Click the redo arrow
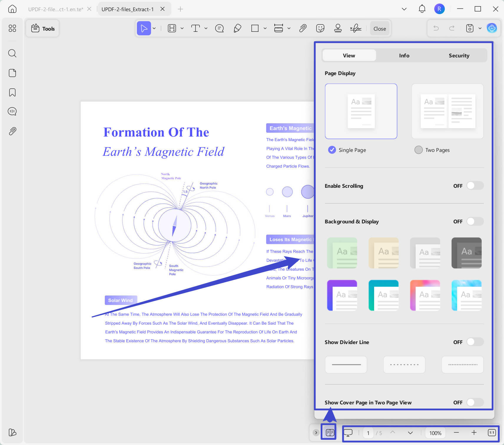 (x=452, y=28)
